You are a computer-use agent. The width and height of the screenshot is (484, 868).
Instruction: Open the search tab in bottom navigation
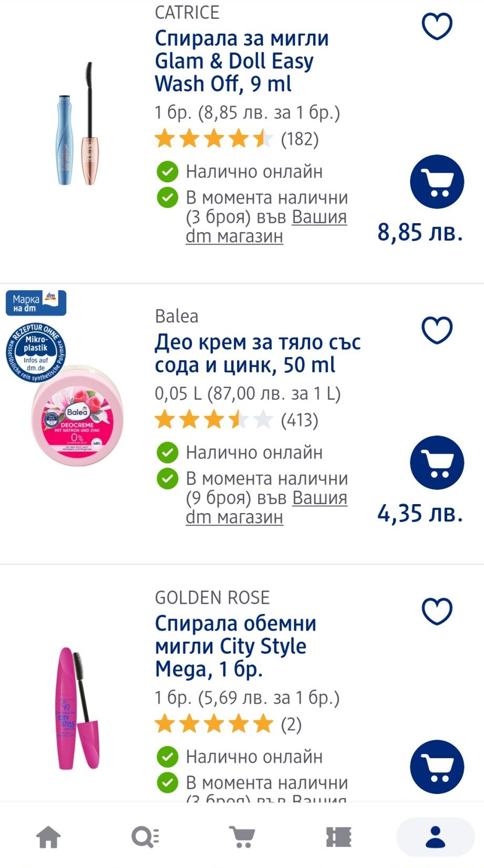tap(145, 836)
